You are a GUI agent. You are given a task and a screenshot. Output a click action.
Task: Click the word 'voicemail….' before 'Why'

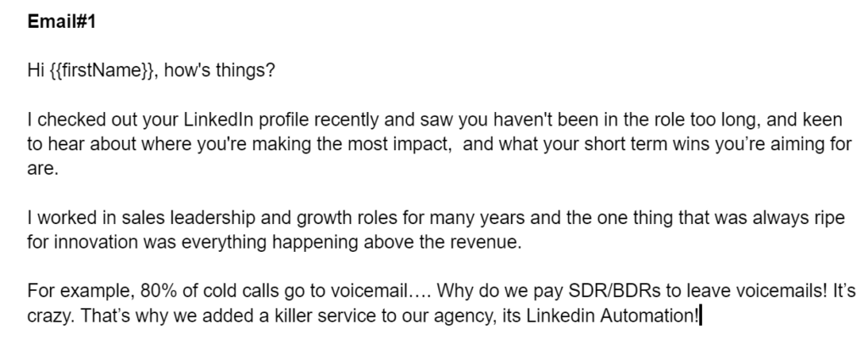(x=383, y=291)
